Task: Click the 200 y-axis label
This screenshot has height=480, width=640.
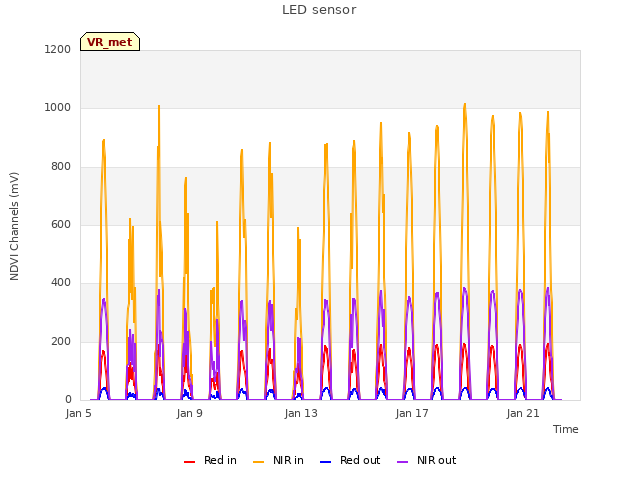Action: tap(61, 341)
